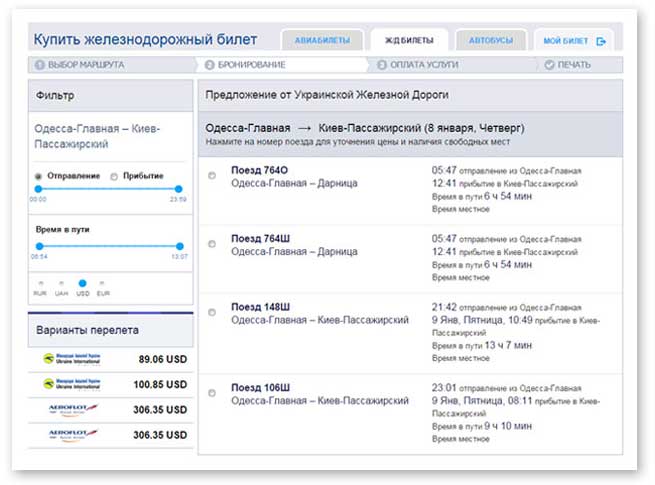Click the checkmark icon beside Печать
This screenshot has height=485, width=655.
click(x=549, y=65)
